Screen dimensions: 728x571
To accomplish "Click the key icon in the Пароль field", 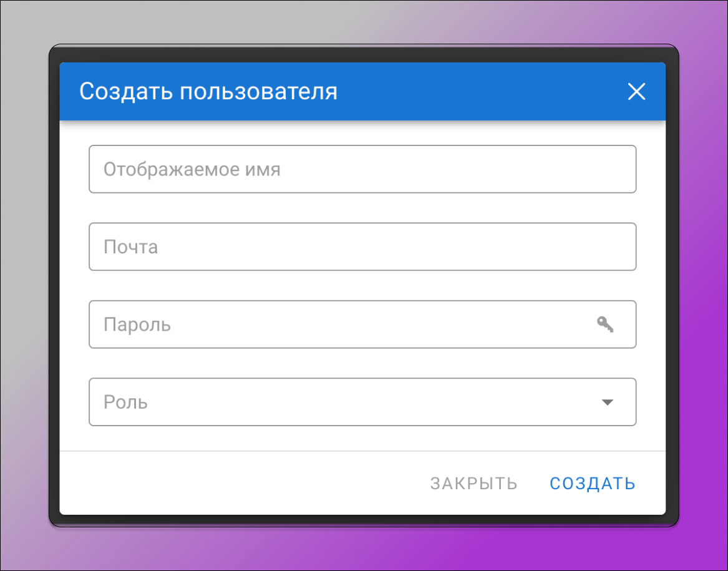I will (604, 324).
